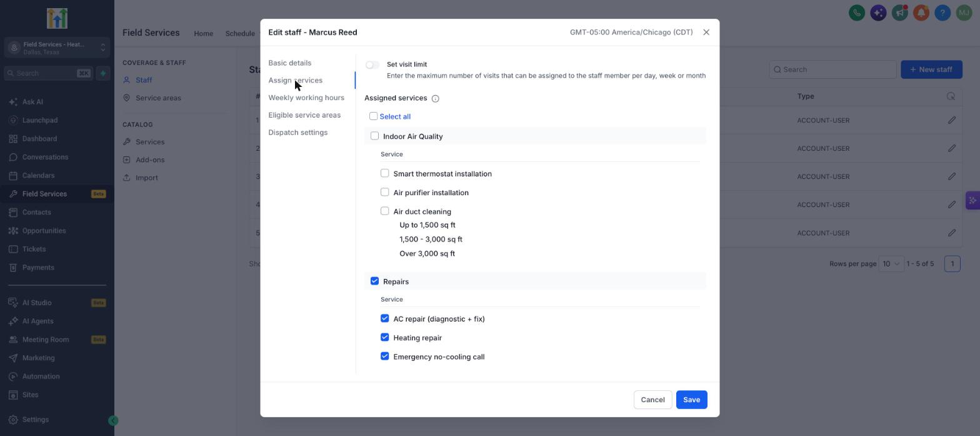Open the Assign services section
The height and width of the screenshot is (436, 980).
(296, 81)
